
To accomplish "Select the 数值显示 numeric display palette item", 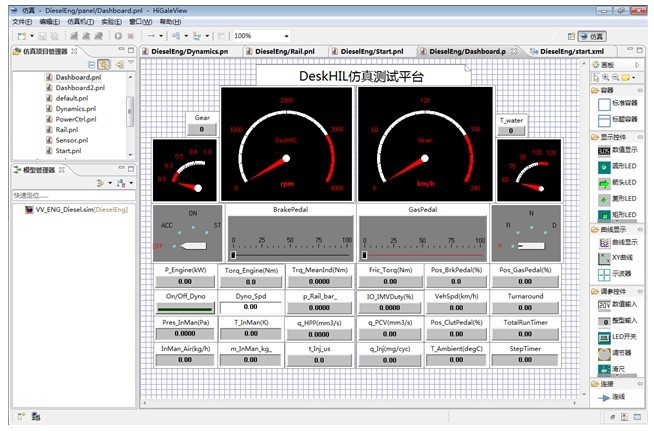I will tap(618, 150).
